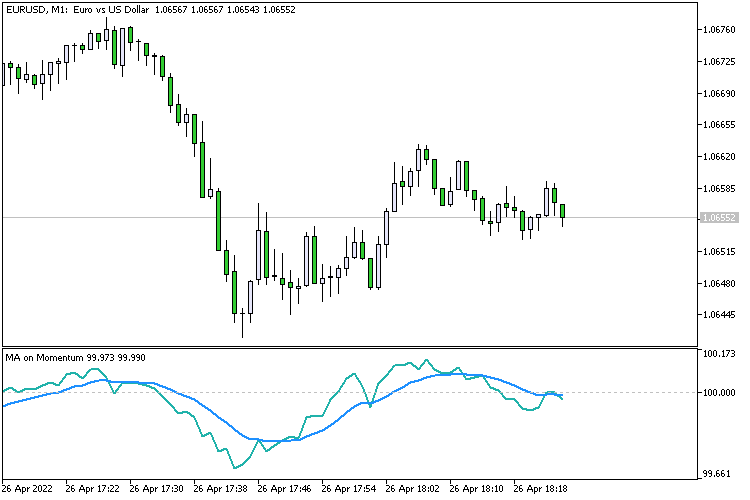Screen dimensions: 750x500
Task: Click the 1.06445 price scale label
Action: (719, 315)
